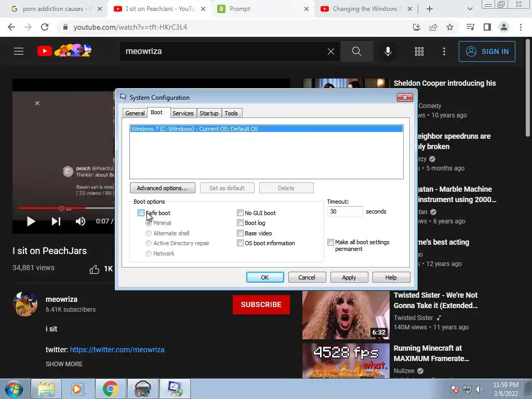Play the video

coord(31,221)
